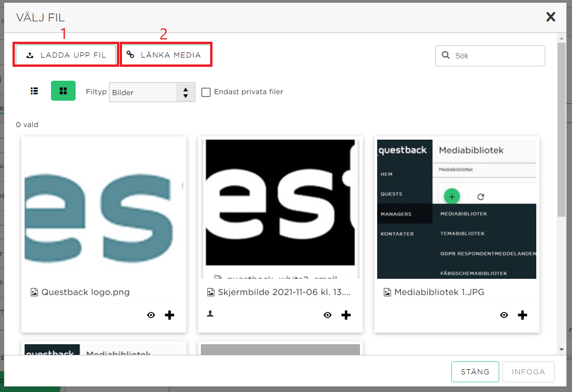Select the Skjermbilde 2021-11-06 thumbnail
572x392 pixels.
[x=280, y=209]
